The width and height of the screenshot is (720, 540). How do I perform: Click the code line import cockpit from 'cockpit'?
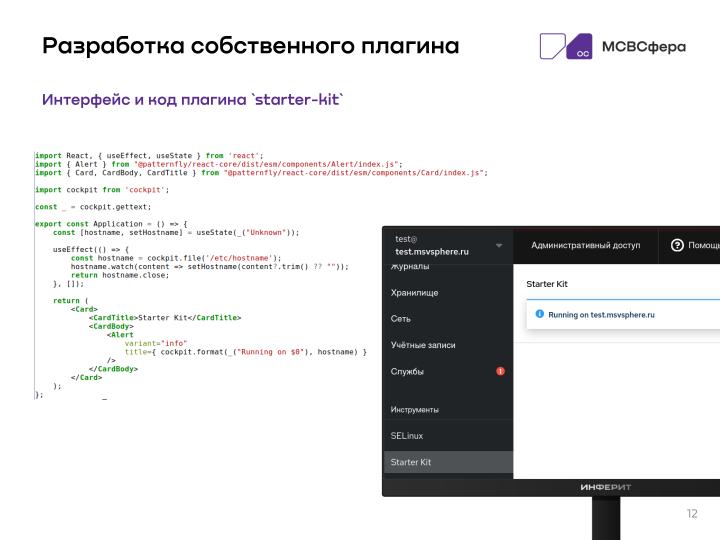tap(102, 190)
